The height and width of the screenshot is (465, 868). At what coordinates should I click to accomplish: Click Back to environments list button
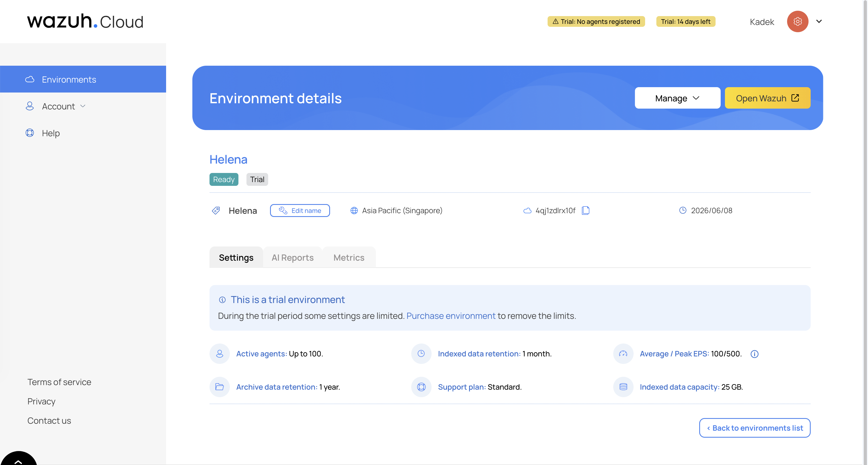(x=755, y=427)
